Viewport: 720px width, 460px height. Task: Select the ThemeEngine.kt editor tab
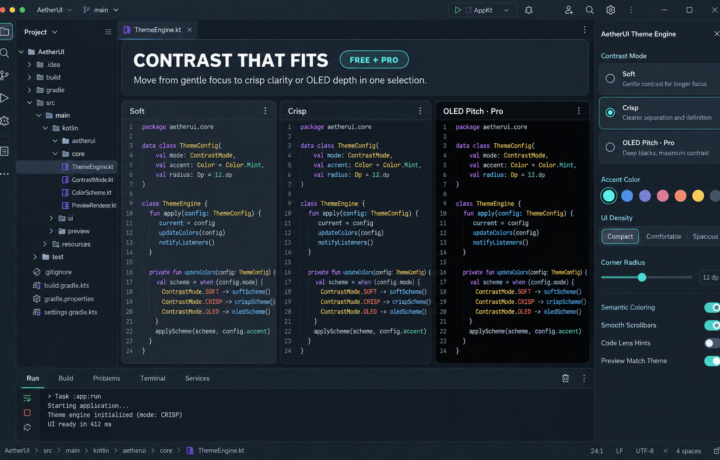pyautogui.click(x=158, y=30)
